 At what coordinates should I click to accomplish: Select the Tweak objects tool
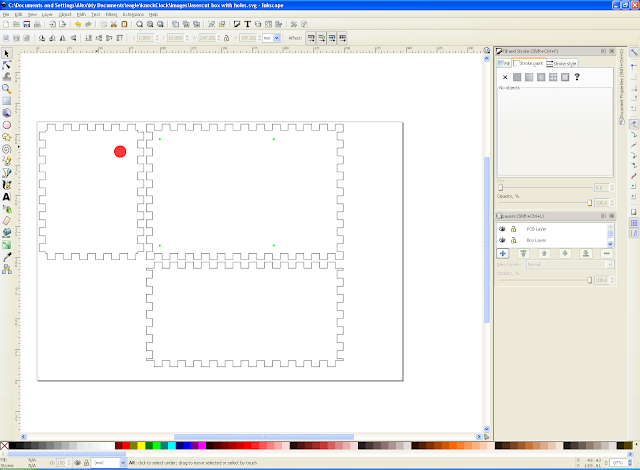tap(7, 77)
